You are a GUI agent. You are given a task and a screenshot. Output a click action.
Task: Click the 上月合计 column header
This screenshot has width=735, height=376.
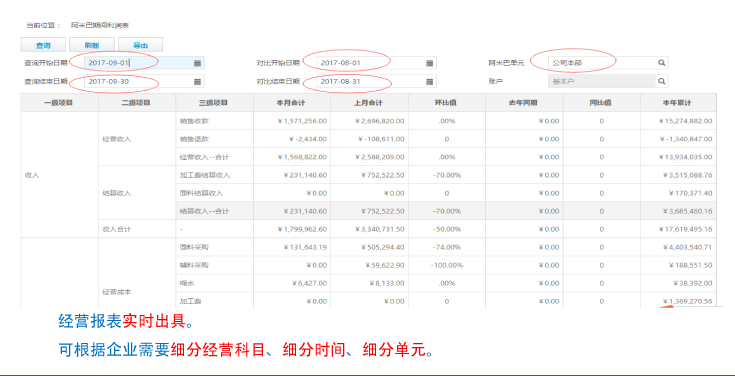point(369,103)
